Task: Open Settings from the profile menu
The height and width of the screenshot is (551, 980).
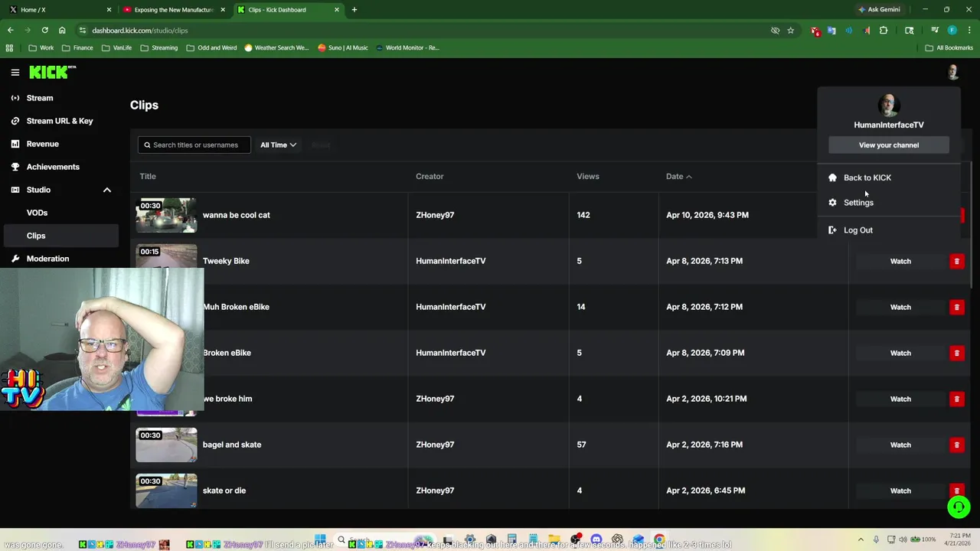Action: pos(858,203)
